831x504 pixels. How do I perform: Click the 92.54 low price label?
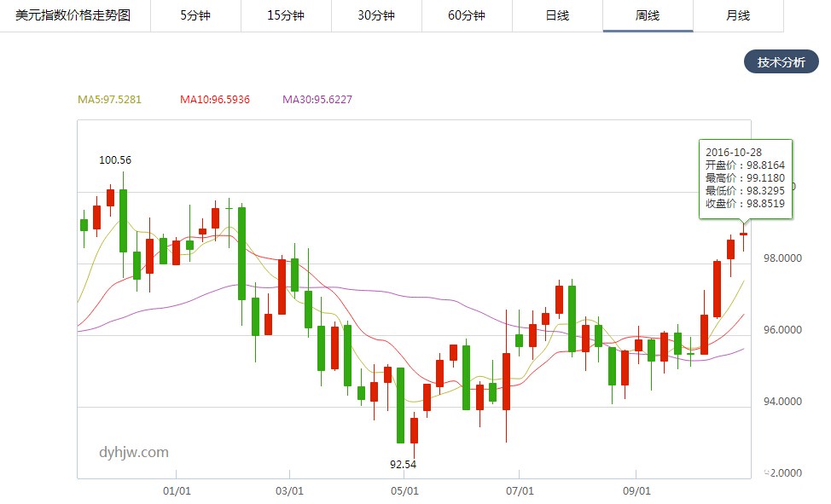(x=404, y=465)
